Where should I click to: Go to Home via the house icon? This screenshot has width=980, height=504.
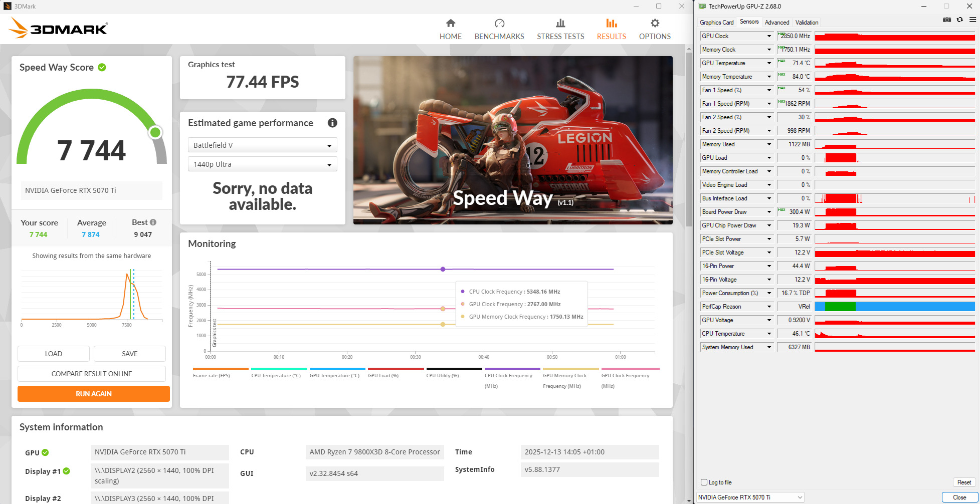click(451, 23)
